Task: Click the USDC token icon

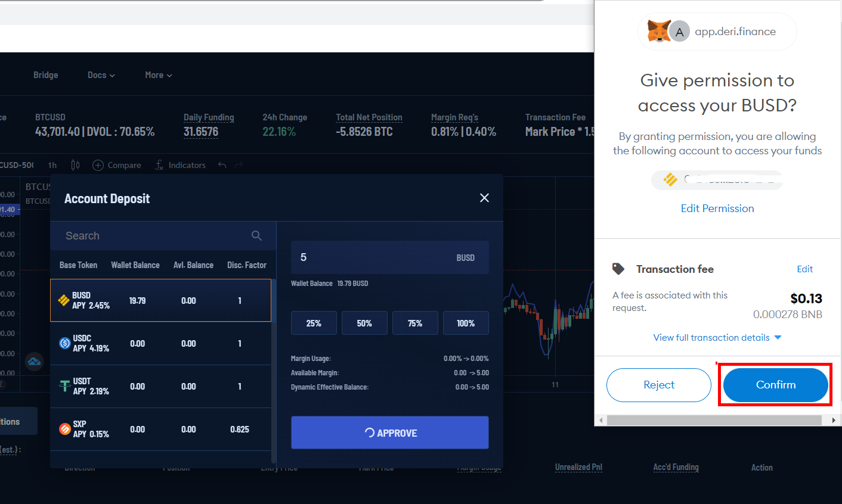Action: point(65,343)
